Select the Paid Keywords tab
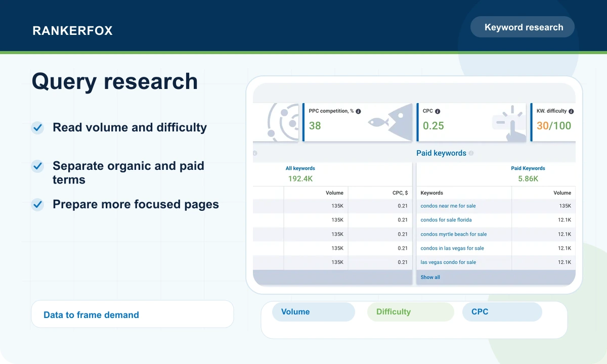Screen dimensions: 607x364 click(528, 168)
